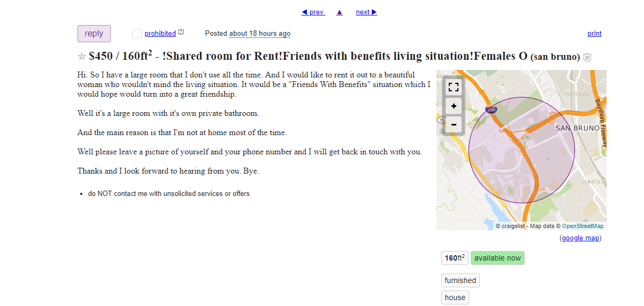Check the prohibited flag checkbox

137,34
